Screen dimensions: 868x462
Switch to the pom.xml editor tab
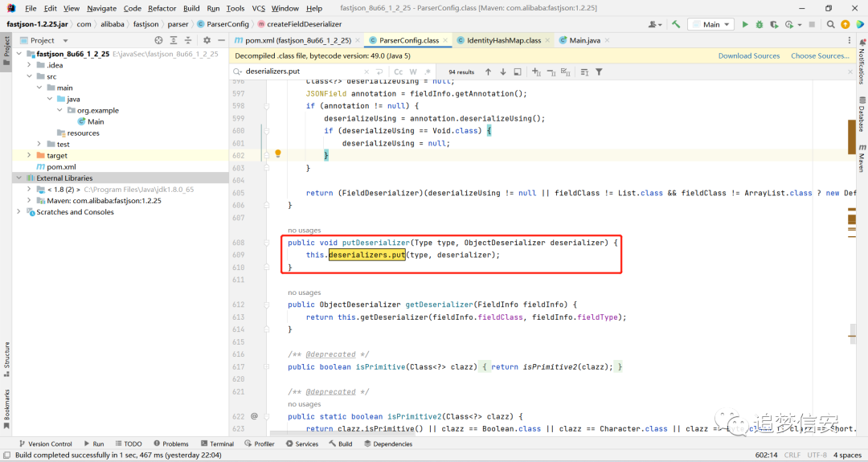point(298,40)
